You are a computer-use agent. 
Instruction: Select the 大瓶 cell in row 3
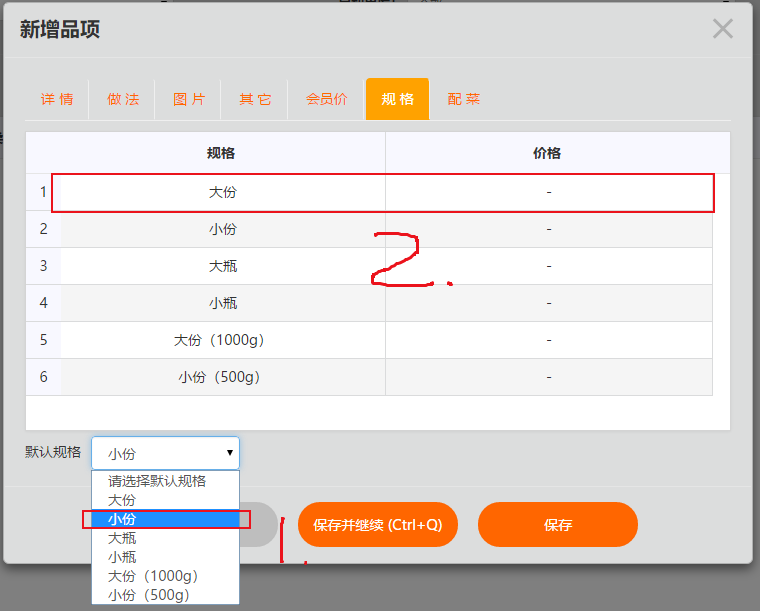[x=223, y=266]
